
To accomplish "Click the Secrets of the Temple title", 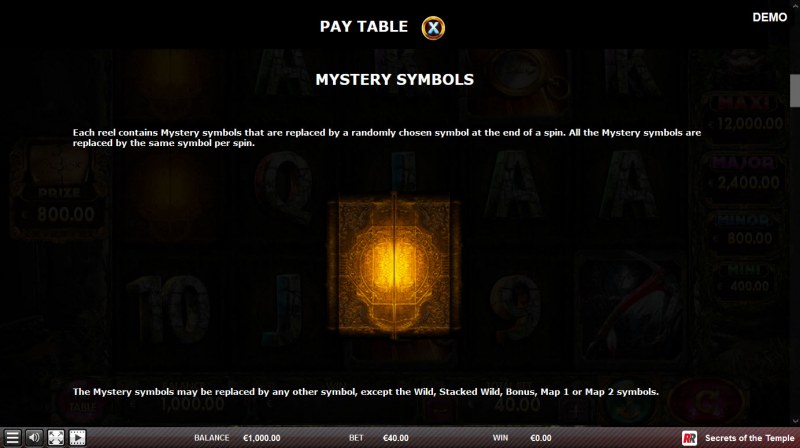I will pyautogui.click(x=749, y=438).
